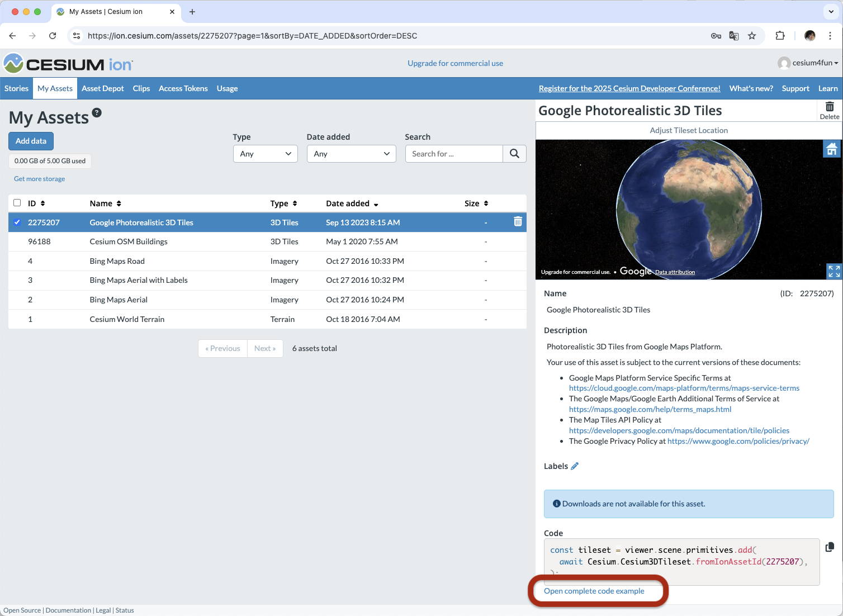Open the Date added filter dropdown
The image size is (843, 616).
click(x=352, y=154)
